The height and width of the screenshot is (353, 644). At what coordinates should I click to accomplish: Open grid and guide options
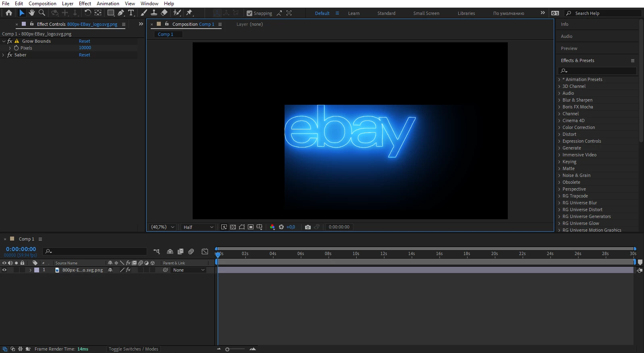click(260, 227)
